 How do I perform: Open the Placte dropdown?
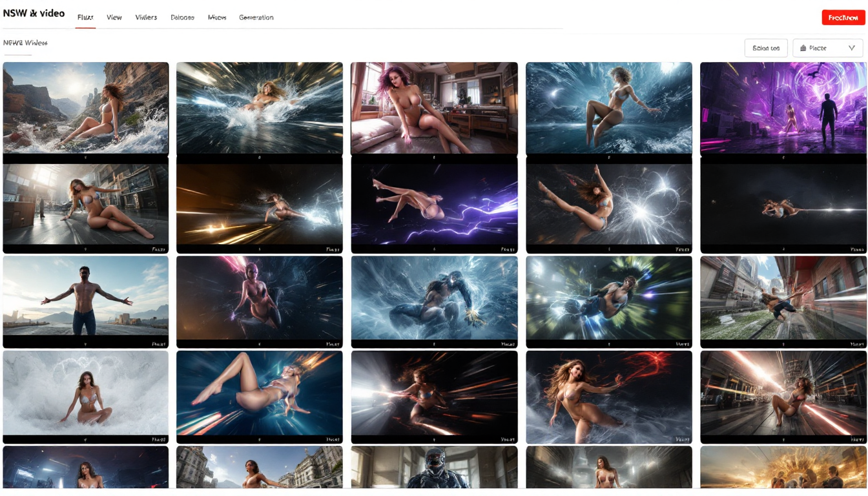click(x=827, y=48)
